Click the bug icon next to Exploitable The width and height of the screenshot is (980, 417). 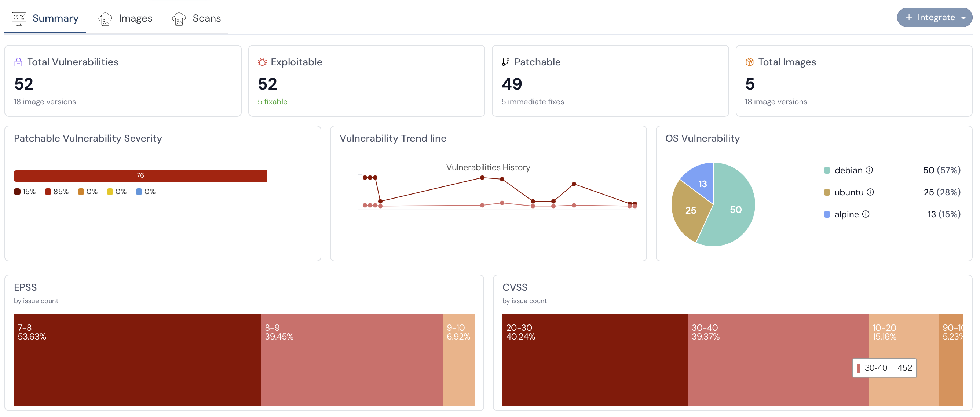(x=262, y=62)
